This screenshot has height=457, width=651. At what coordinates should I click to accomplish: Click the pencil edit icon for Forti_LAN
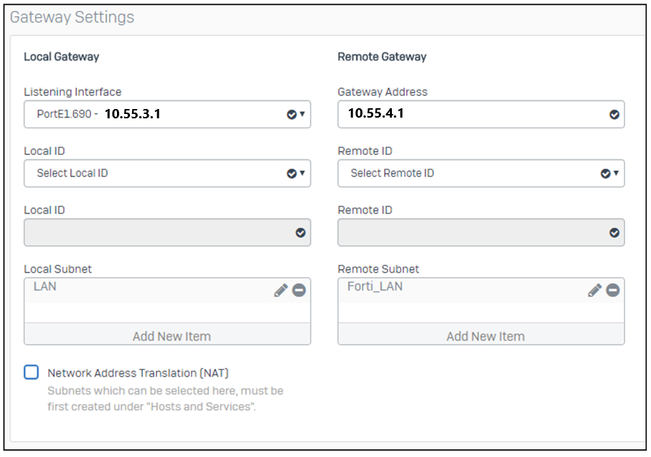(x=595, y=290)
